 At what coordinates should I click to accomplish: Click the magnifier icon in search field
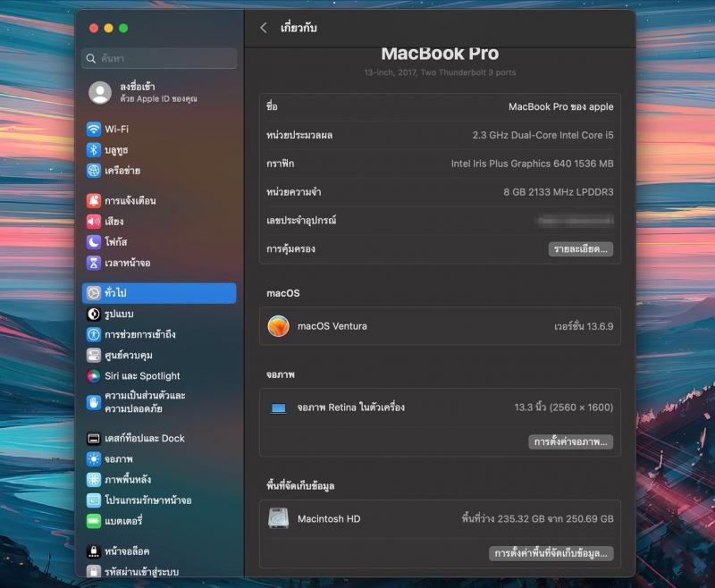click(x=91, y=59)
